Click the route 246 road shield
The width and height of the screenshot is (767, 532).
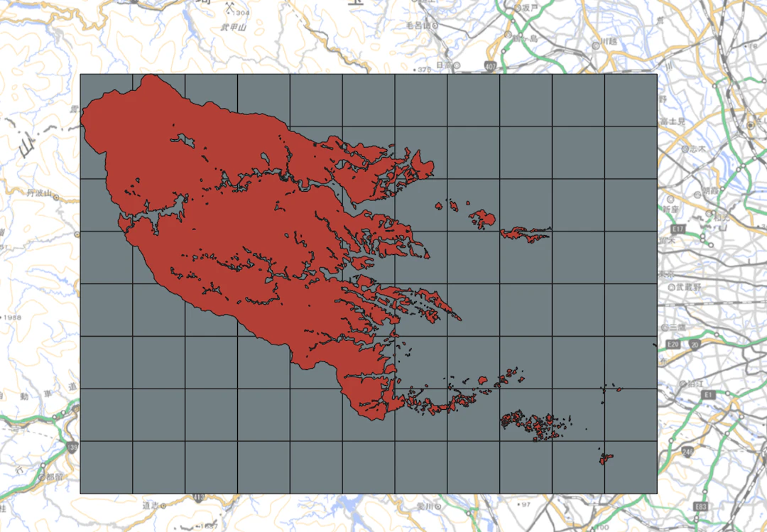(x=687, y=452)
